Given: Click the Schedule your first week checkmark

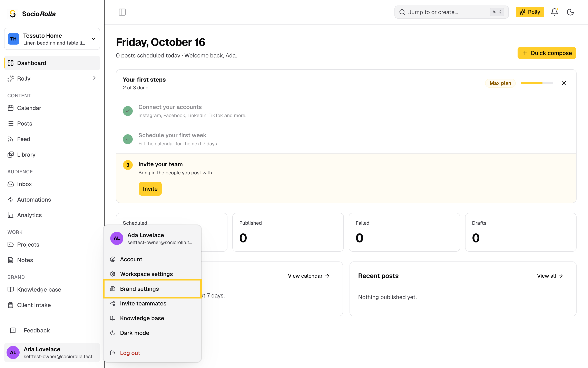Looking at the screenshot, I should pyautogui.click(x=128, y=139).
